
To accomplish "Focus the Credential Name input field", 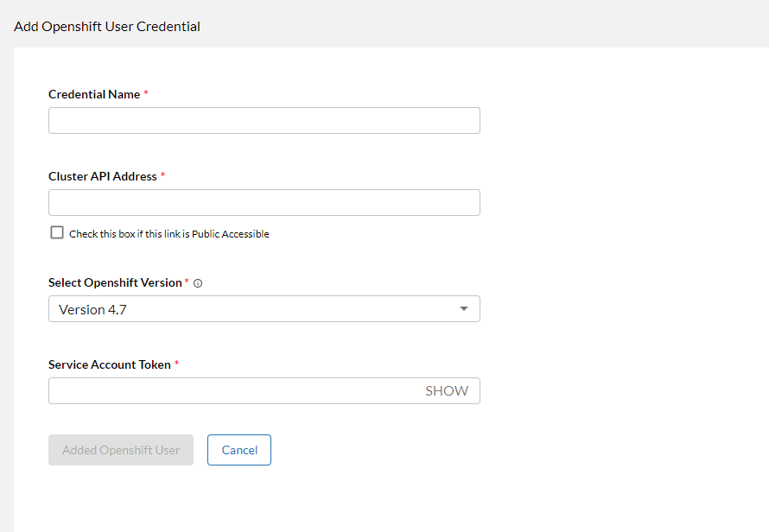I will tap(264, 121).
